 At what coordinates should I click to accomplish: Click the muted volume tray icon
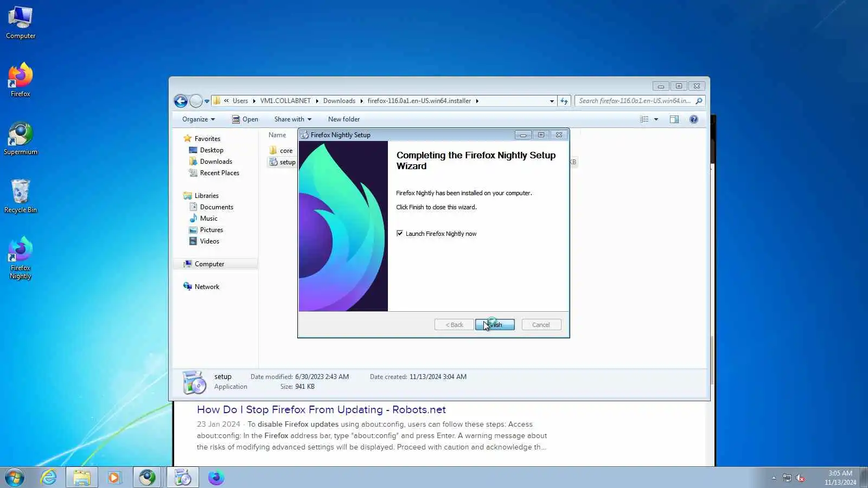800,478
